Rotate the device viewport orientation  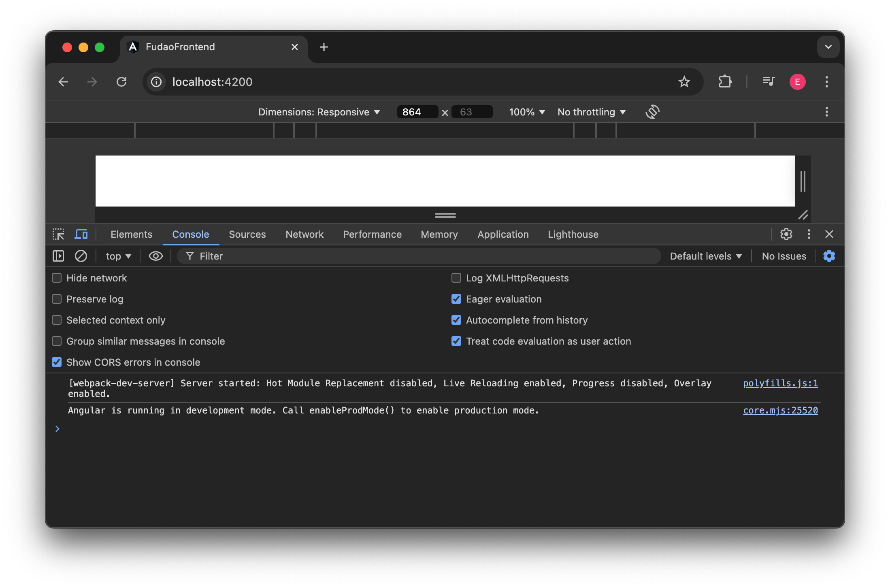coord(652,112)
